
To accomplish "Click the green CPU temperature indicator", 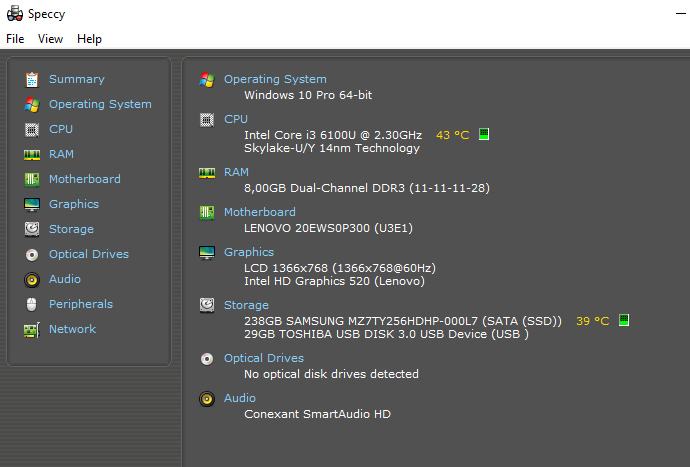I will [484, 134].
